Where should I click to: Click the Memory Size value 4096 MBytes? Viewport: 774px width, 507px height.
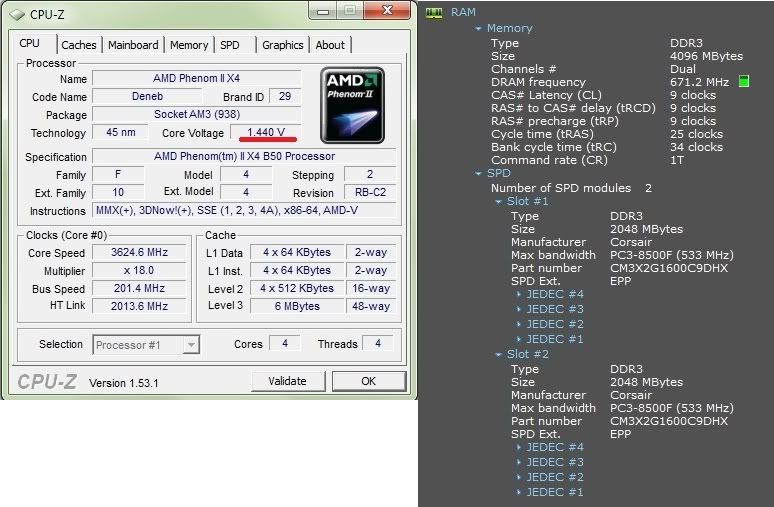706,56
